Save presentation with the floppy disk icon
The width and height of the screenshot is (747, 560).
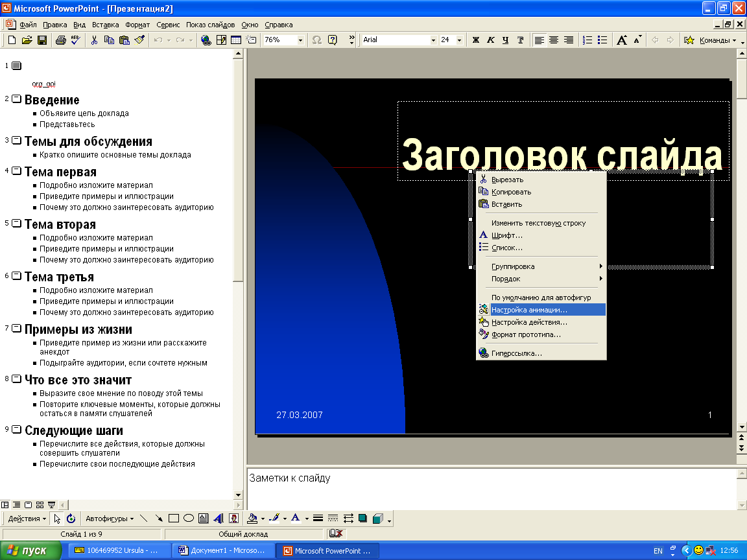click(x=42, y=40)
